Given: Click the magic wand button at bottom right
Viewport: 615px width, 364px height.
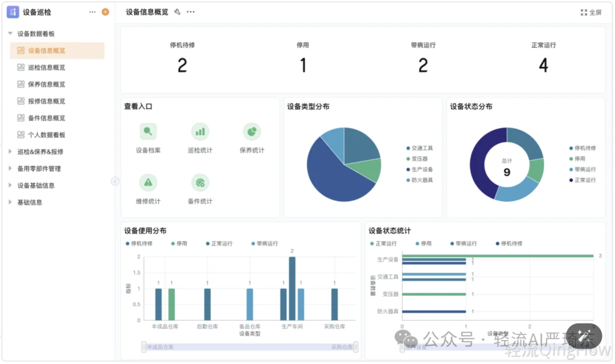Looking at the screenshot, I should tap(585, 336).
